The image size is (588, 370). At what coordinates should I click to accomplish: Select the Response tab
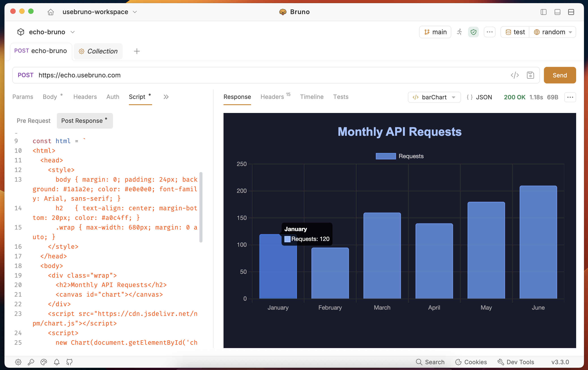pos(237,97)
